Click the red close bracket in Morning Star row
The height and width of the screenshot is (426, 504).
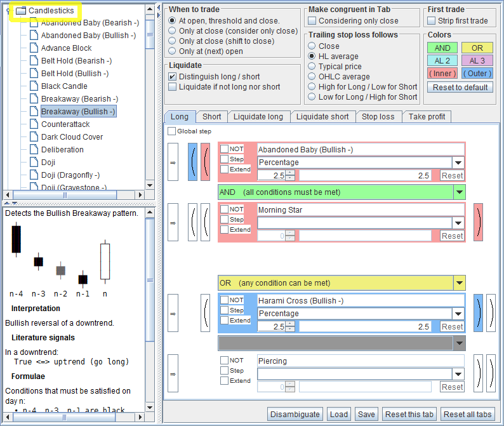click(x=478, y=222)
